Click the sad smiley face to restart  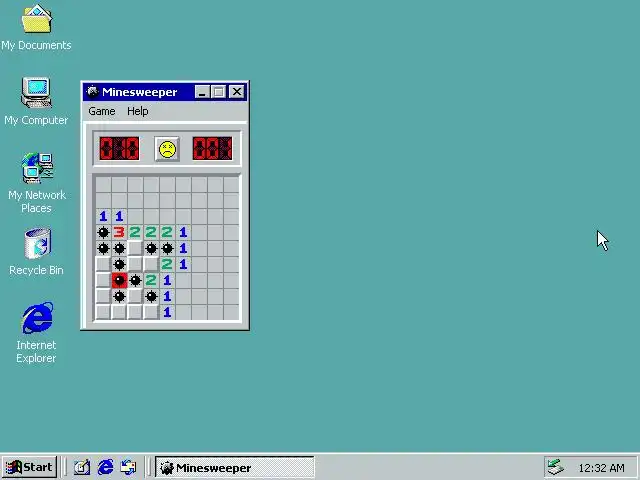click(x=167, y=149)
